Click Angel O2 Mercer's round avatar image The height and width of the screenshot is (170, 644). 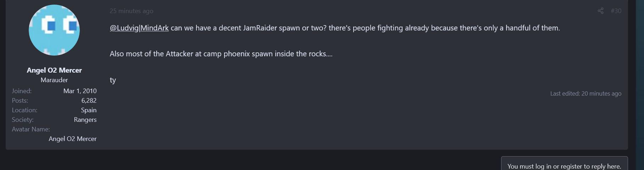(54, 30)
